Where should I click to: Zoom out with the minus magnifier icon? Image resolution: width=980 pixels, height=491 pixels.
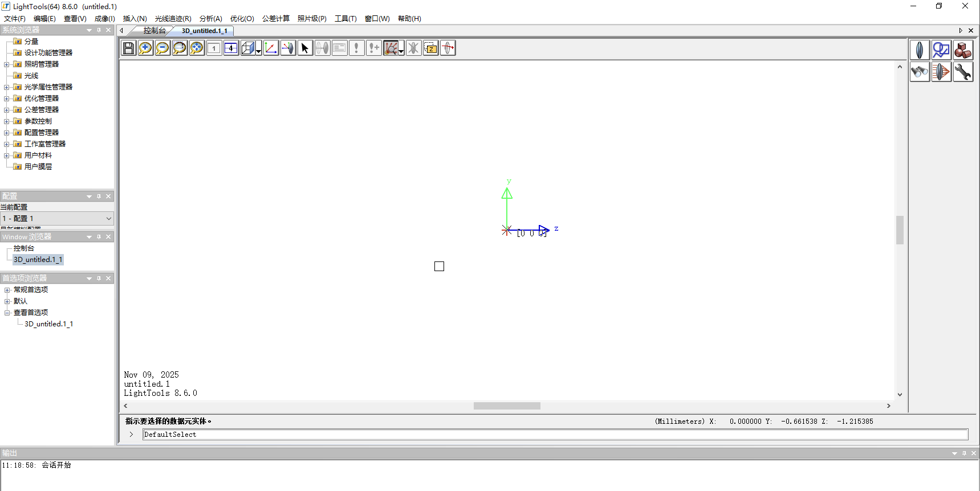coord(162,48)
